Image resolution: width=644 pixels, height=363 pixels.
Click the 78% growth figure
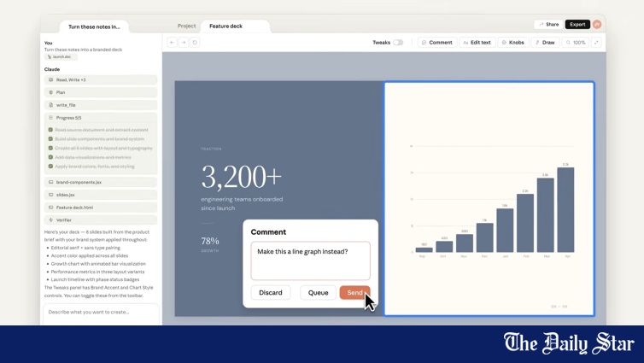coord(210,241)
